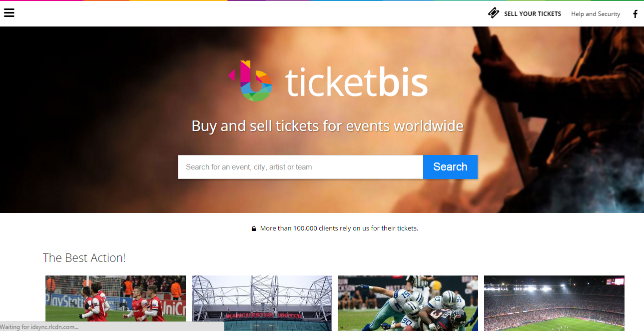Viewport: 644px width, 331px height.
Task: Click the ticket icon beside Sell Your Tickets
Action: 494,13
